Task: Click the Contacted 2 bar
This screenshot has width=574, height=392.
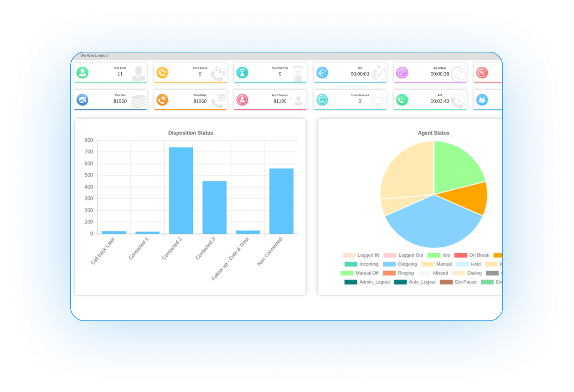Action: [181, 191]
